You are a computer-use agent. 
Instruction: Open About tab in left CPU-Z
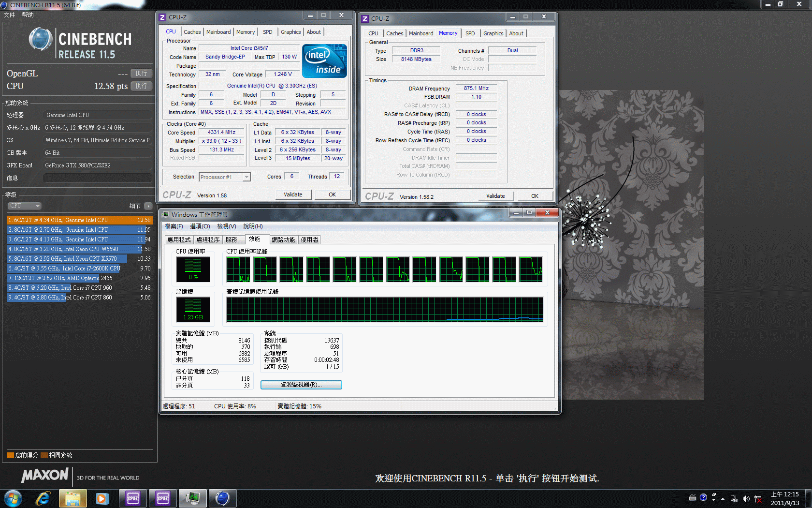coord(314,32)
